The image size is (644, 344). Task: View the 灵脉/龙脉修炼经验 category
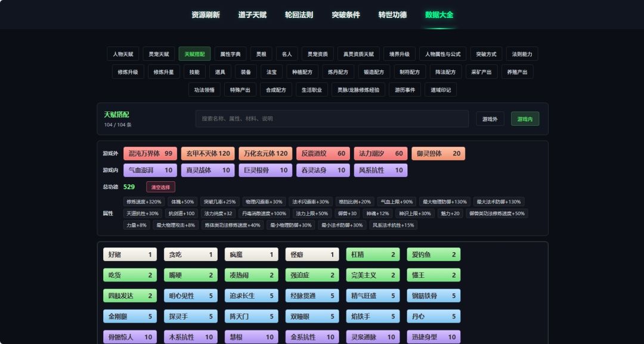click(x=358, y=90)
